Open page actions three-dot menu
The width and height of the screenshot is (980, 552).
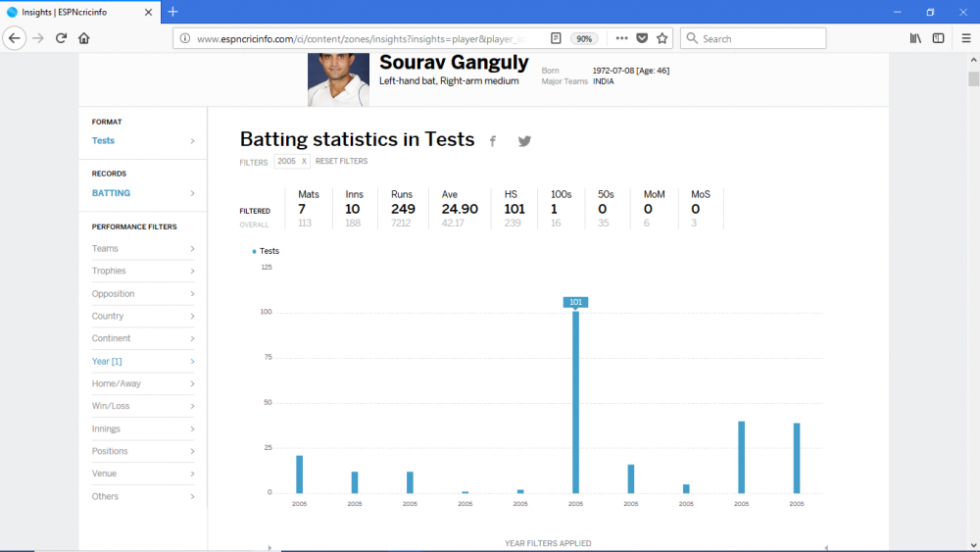click(621, 38)
